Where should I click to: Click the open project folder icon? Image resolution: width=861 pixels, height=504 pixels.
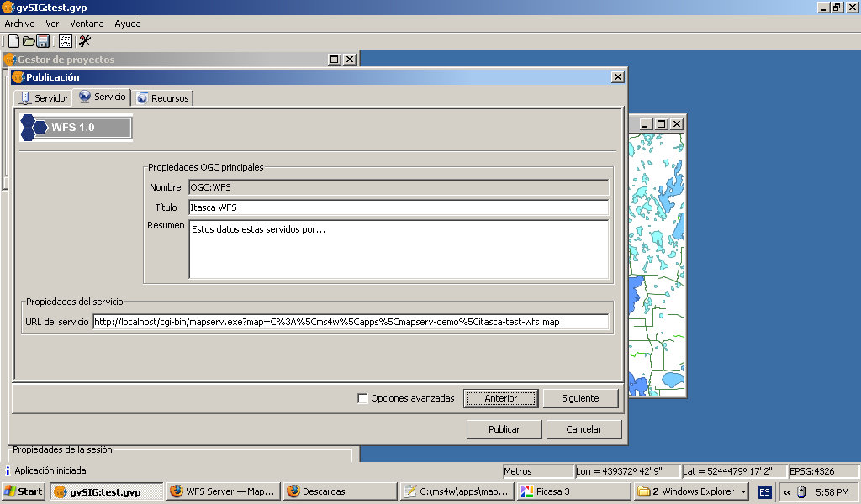[x=28, y=41]
